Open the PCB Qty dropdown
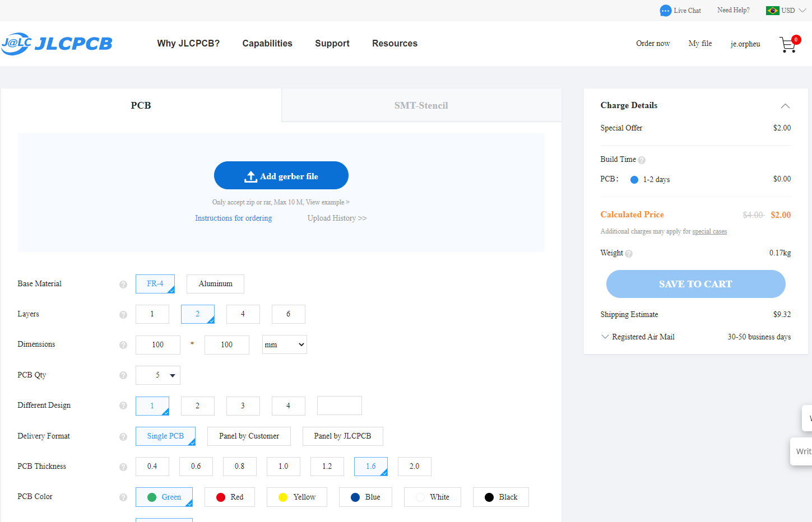The width and height of the screenshot is (812, 522). [x=158, y=375]
